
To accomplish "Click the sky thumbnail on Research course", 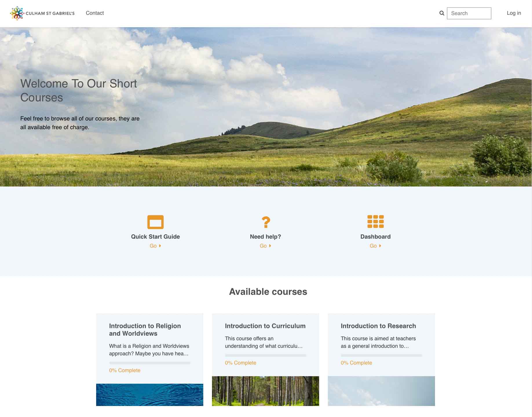I will click(x=381, y=391).
